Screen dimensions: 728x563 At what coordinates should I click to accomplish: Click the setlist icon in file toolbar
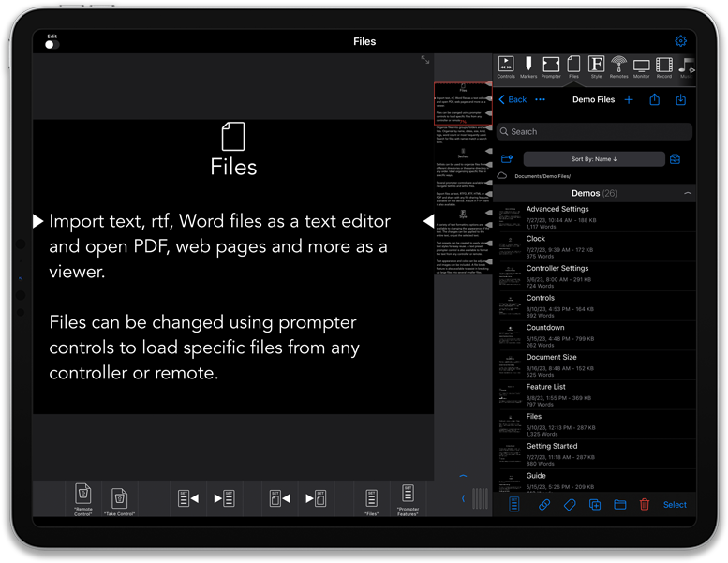[513, 505]
